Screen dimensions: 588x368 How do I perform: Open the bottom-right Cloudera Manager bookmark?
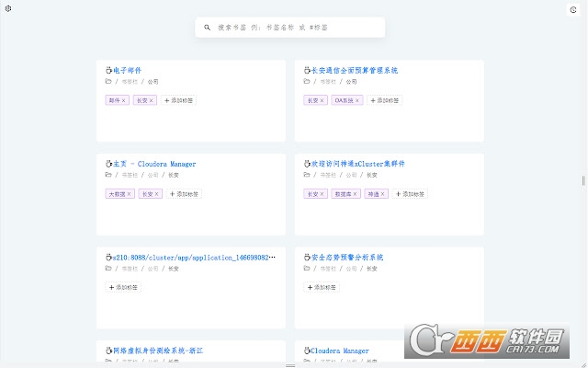point(340,351)
